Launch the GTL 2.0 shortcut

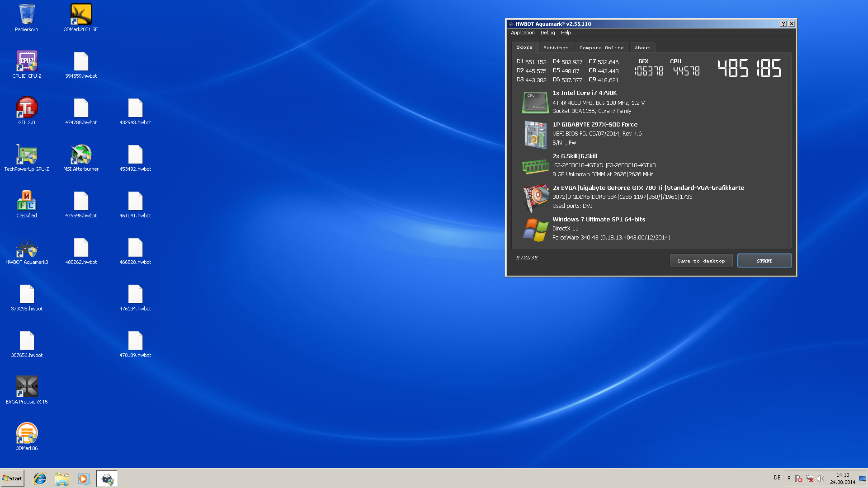[27, 111]
